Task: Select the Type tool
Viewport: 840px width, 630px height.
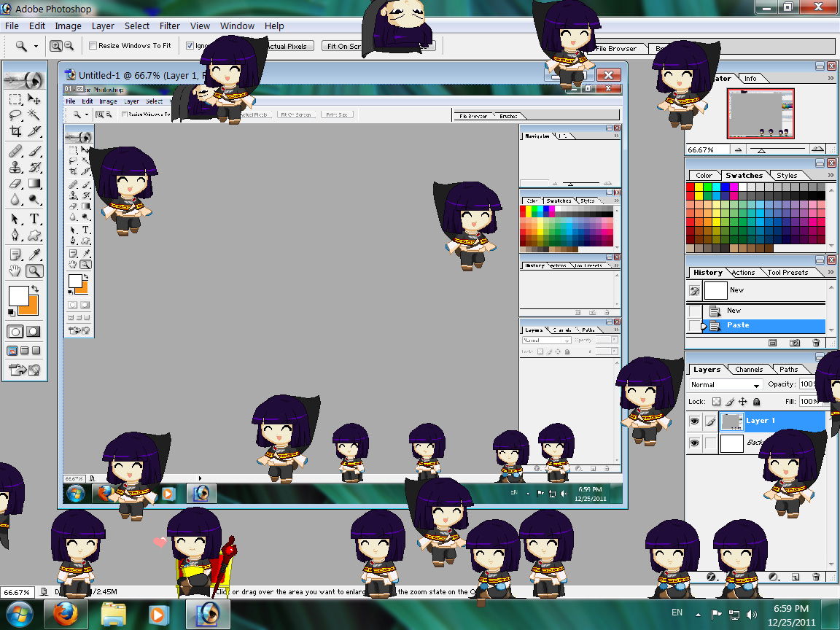Action: 34,219
